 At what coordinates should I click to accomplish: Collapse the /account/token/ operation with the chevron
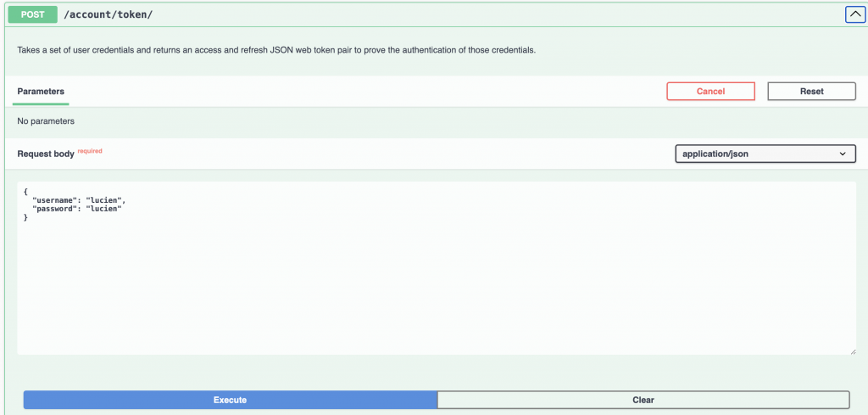[x=854, y=14]
